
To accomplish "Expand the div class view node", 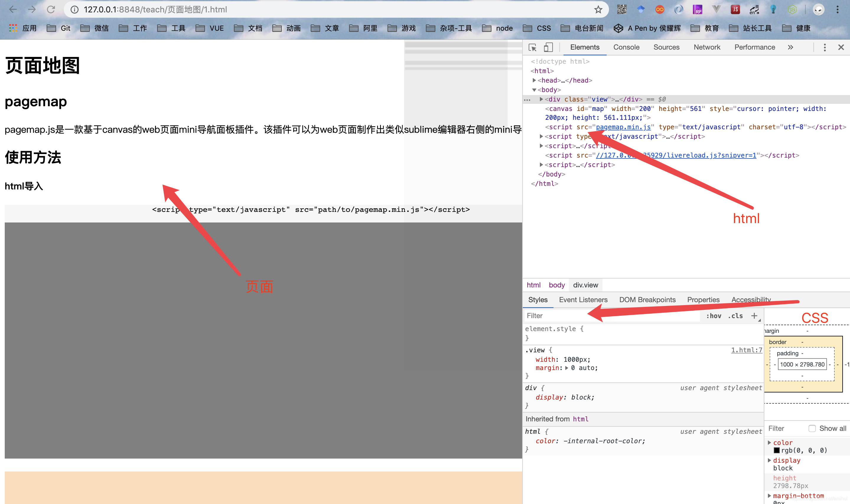I will click(x=541, y=99).
